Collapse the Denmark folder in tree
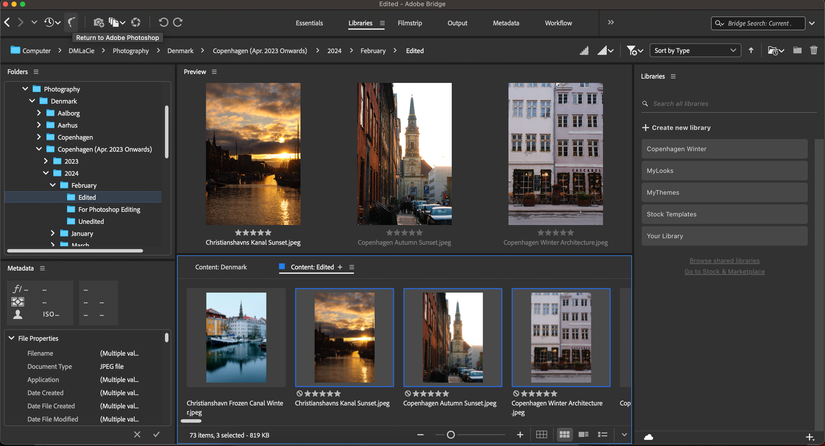Image resolution: width=825 pixels, height=446 pixels. 32,101
